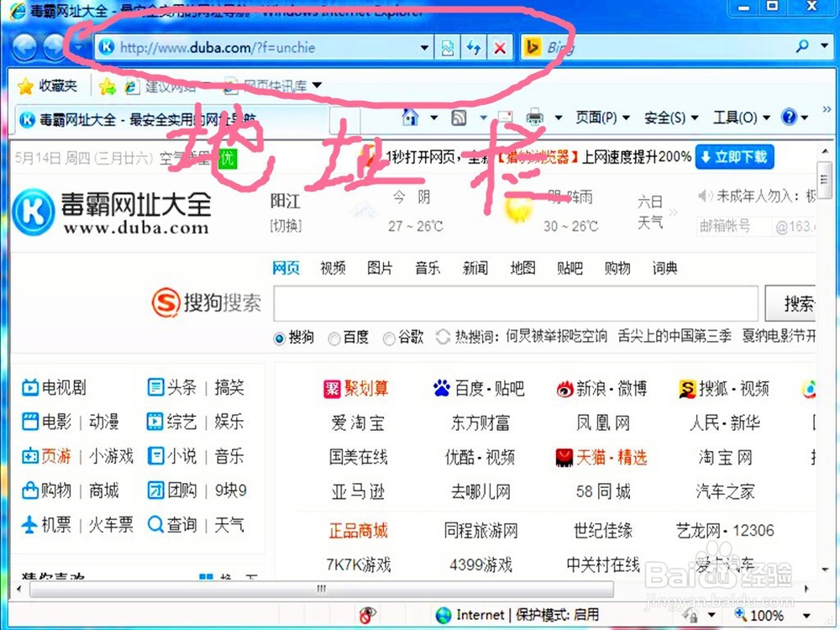This screenshot has height=630, width=840.
Task: Stop loading with the red X icon
Action: 499,48
